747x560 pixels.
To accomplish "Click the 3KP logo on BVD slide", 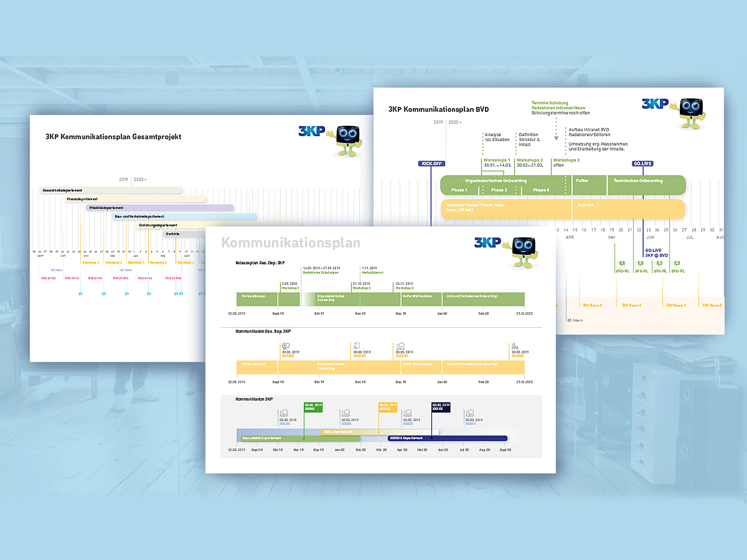I will tap(655, 104).
